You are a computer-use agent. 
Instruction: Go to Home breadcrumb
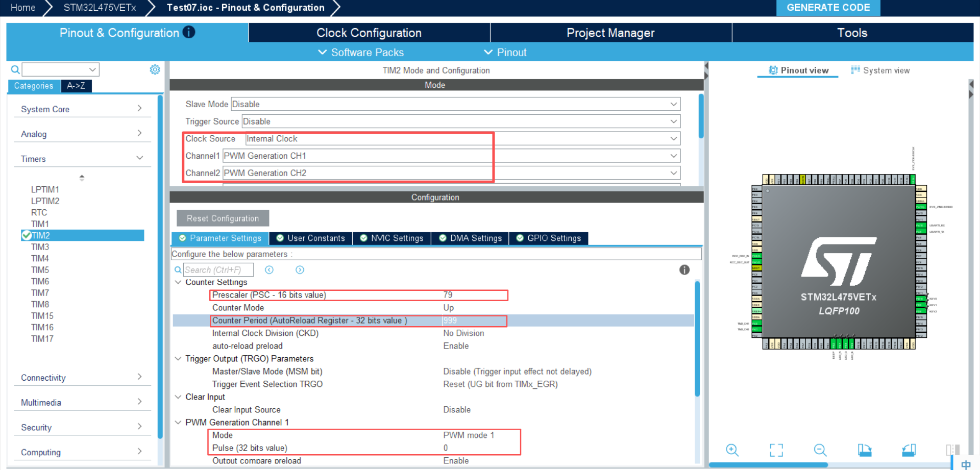coord(23,8)
